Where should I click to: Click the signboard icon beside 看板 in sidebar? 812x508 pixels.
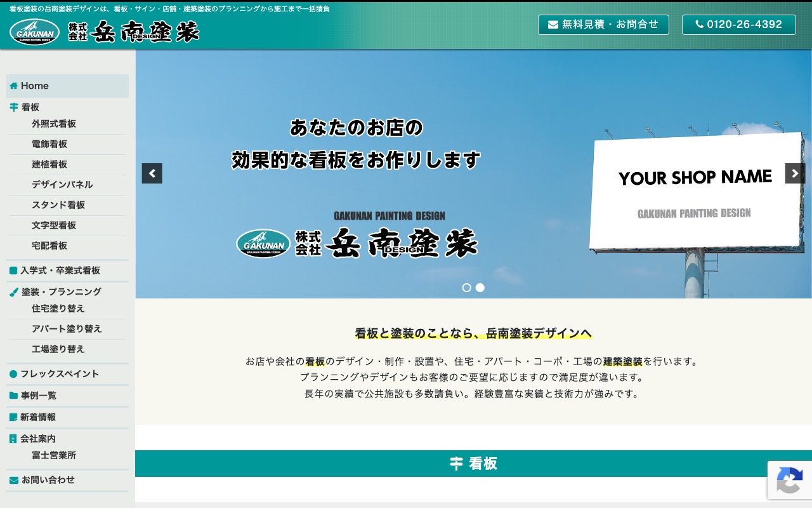[x=14, y=107]
